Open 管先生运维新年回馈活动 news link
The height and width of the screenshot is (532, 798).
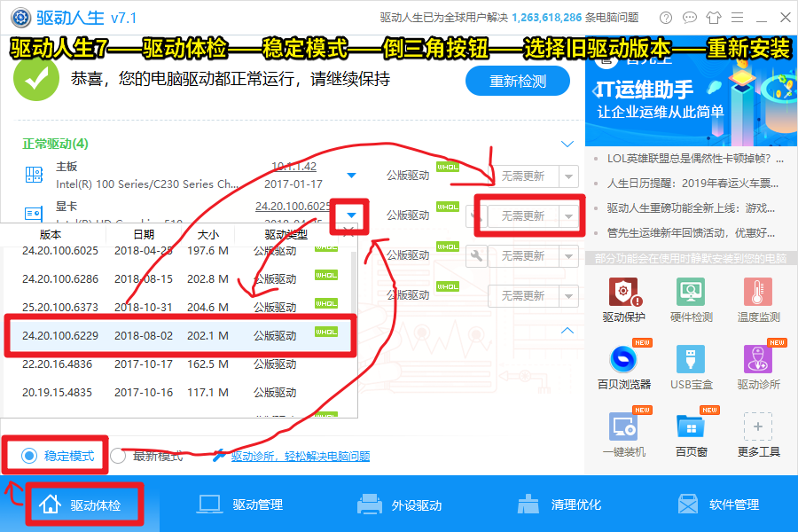tap(691, 233)
